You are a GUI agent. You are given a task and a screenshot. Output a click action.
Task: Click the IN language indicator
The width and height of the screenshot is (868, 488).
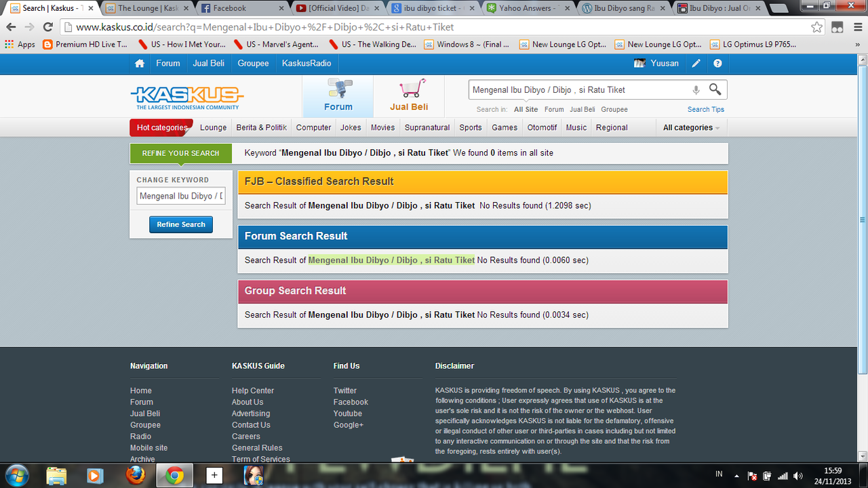coord(719,474)
